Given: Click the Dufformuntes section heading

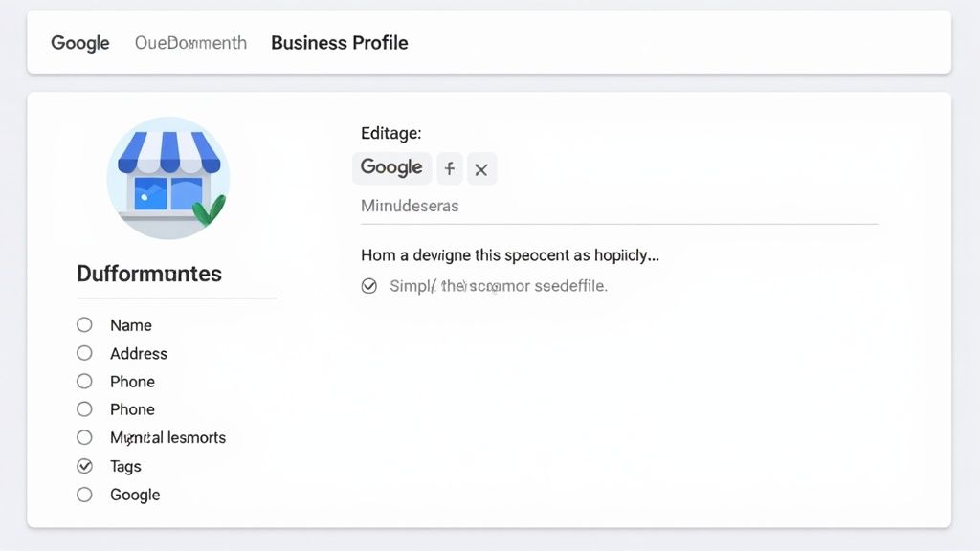Looking at the screenshot, I should (149, 274).
